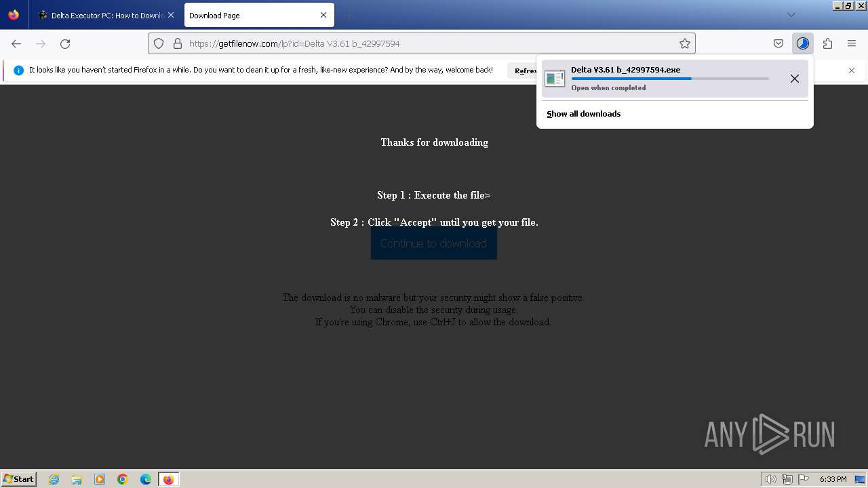Click the Firefox back arrow
This screenshot has height=488, width=868.
coord(16,43)
